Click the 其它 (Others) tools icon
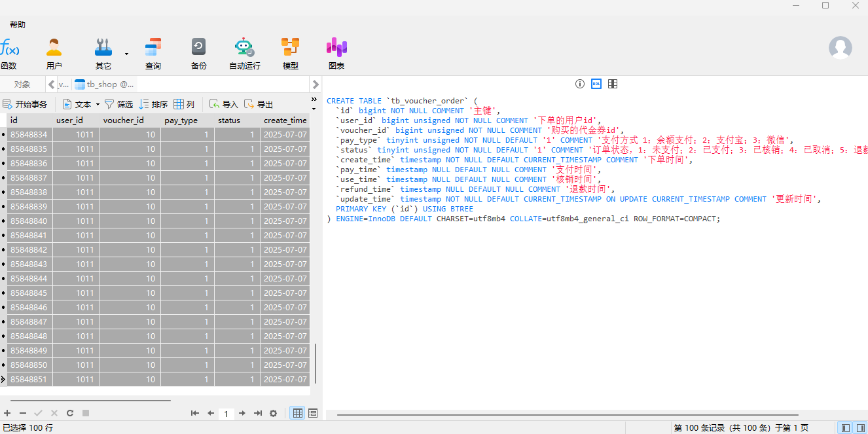This screenshot has height=434, width=868. click(103, 54)
